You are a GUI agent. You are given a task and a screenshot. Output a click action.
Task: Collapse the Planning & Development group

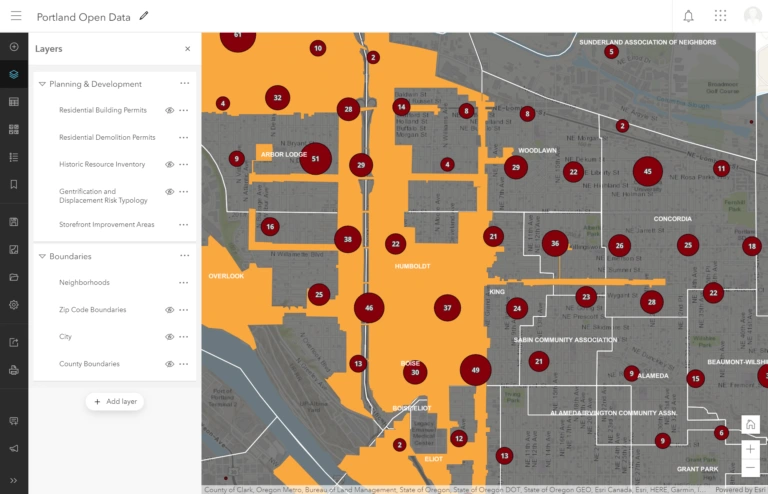pos(42,84)
